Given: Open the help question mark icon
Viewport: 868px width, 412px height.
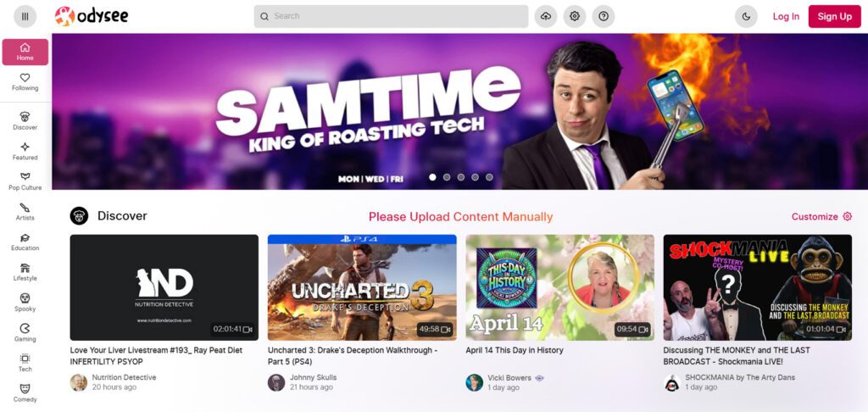Looking at the screenshot, I should pyautogui.click(x=604, y=16).
